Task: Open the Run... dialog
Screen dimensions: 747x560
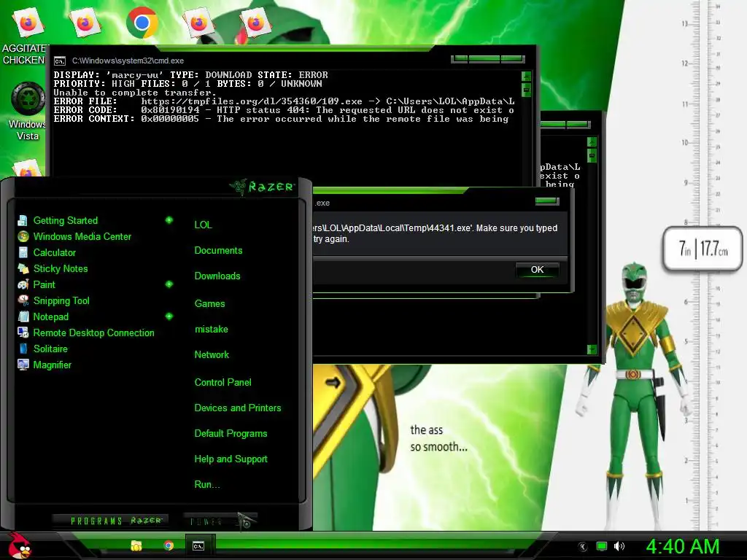Action: click(x=207, y=485)
